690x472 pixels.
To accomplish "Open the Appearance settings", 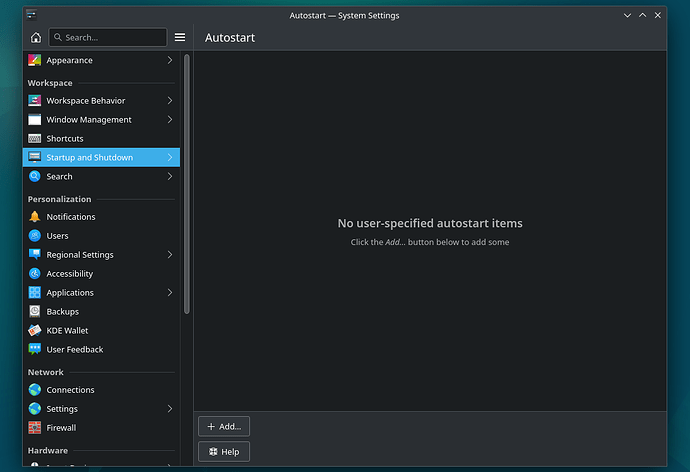I will pyautogui.click(x=101, y=60).
